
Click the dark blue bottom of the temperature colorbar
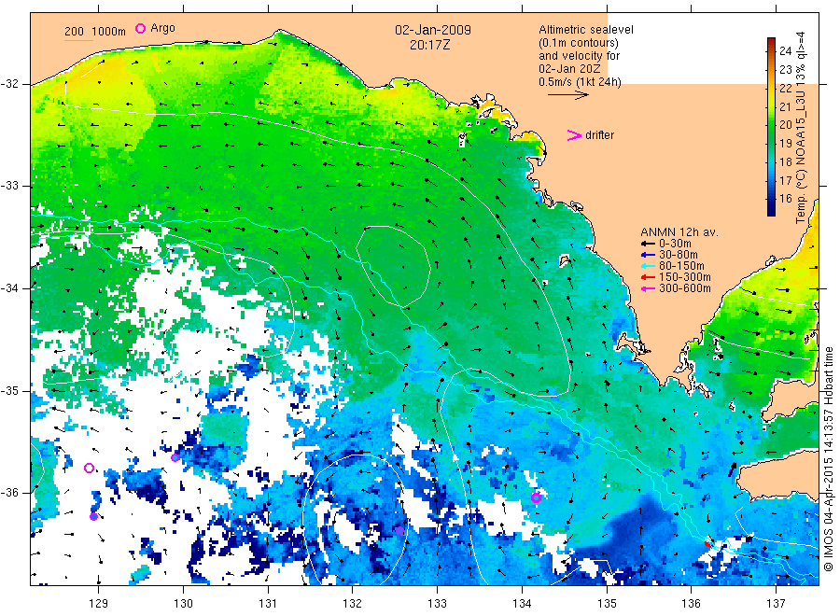point(771,212)
